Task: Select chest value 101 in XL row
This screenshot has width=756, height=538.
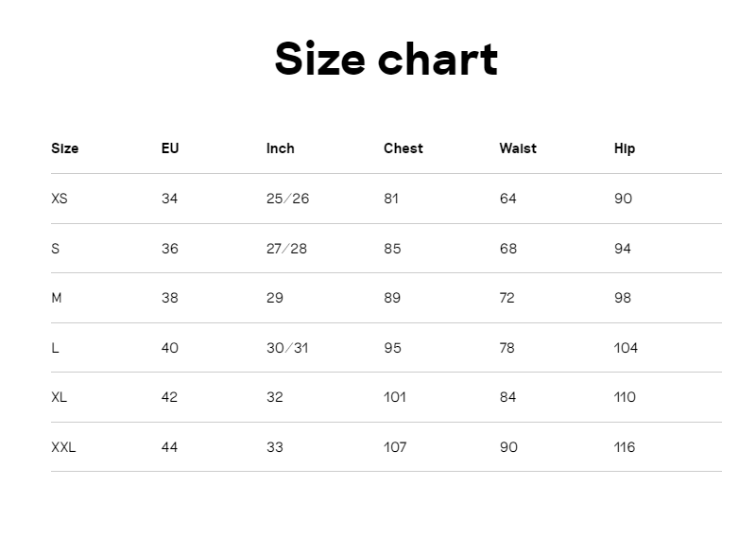Action: click(x=395, y=397)
